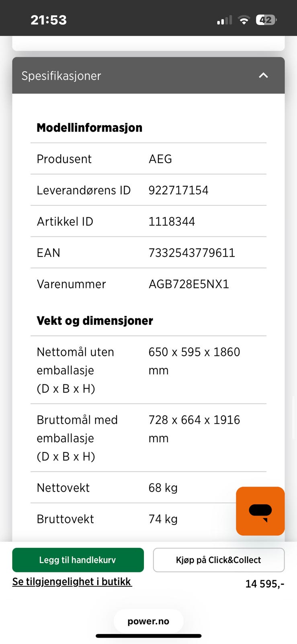This screenshot has width=297, height=644.
Task: Tap the Leverandørens ID value 922717154
Action: tap(178, 190)
